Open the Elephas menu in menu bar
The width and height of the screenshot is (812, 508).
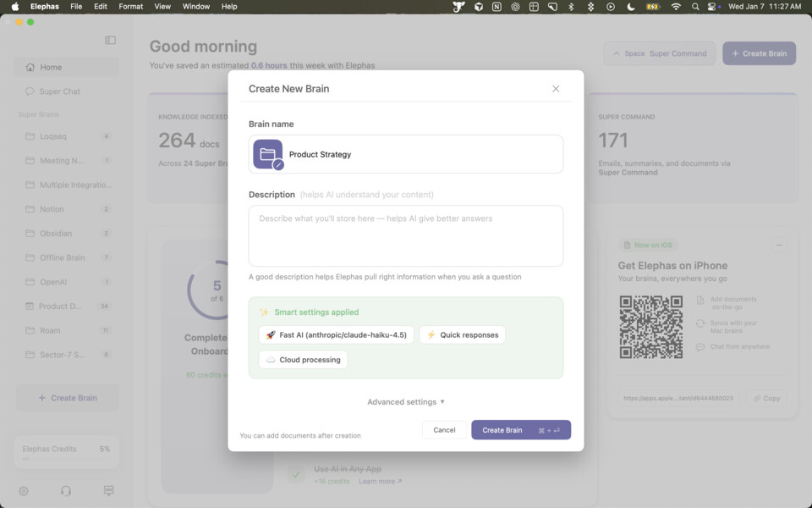tap(45, 7)
